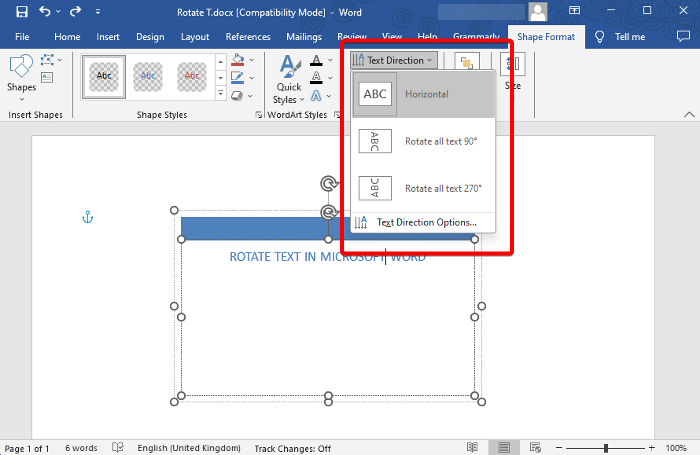Viewport: 700px width, 455px height.
Task: Collapse the ribbon with the chevron arrow
Action: coord(689,114)
